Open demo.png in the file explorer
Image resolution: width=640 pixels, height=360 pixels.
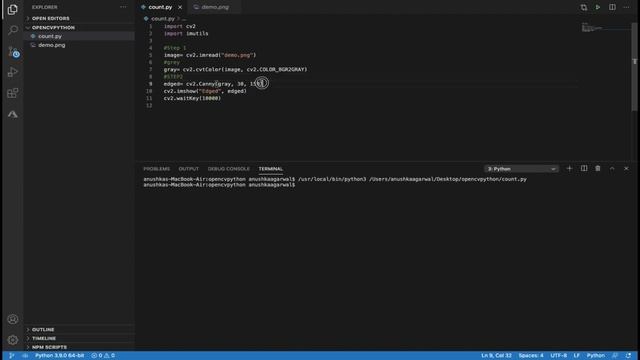point(51,45)
